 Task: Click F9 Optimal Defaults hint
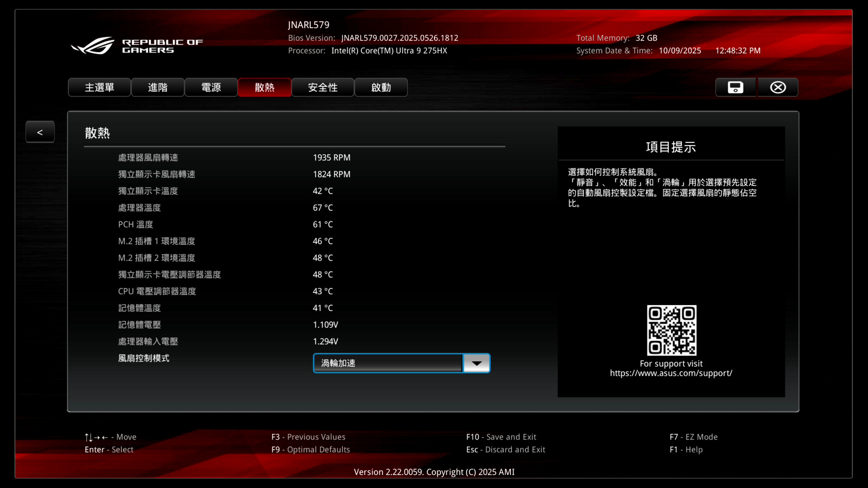click(311, 450)
